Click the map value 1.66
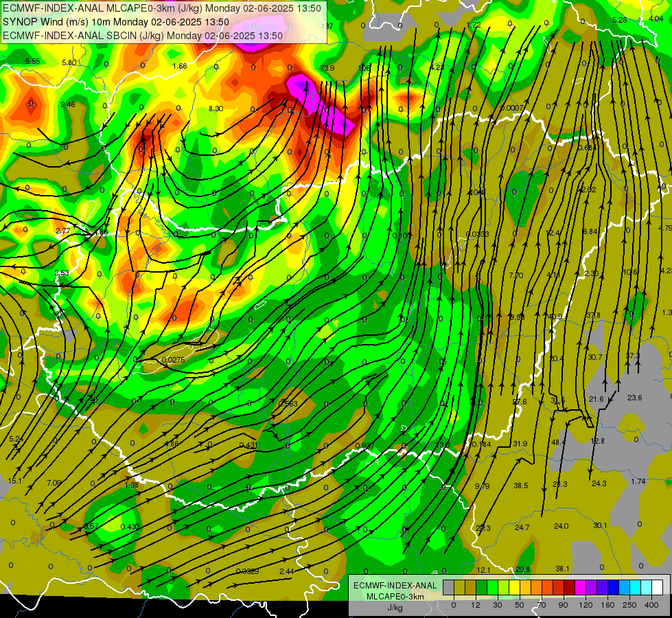 [x=180, y=66]
